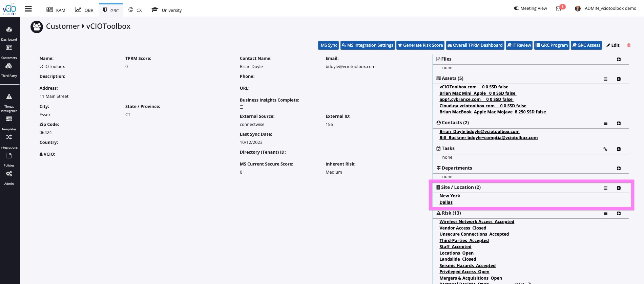This screenshot has height=284, width=644.
Task: Open Third Party in the sidebar
Action: [x=9, y=70]
